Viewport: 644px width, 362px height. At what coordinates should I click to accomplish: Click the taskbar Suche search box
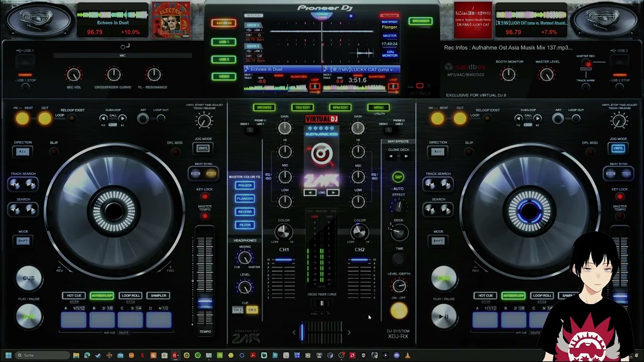42,355
